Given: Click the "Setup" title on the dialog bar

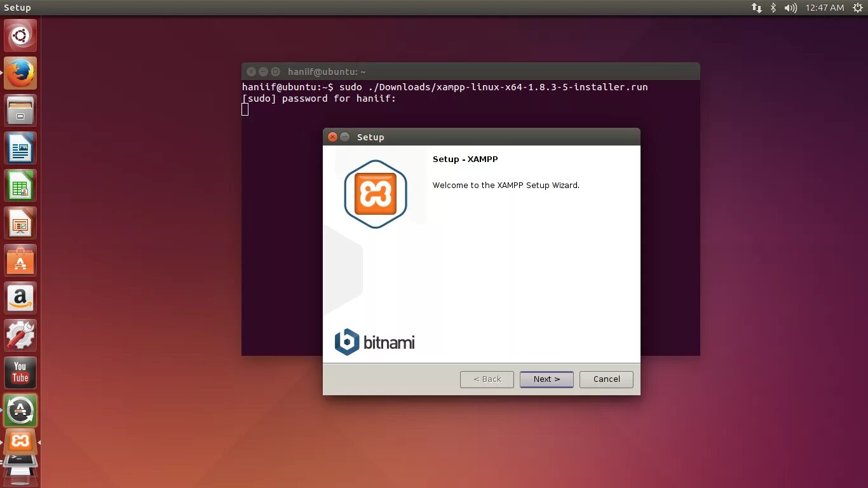Looking at the screenshot, I should [370, 137].
